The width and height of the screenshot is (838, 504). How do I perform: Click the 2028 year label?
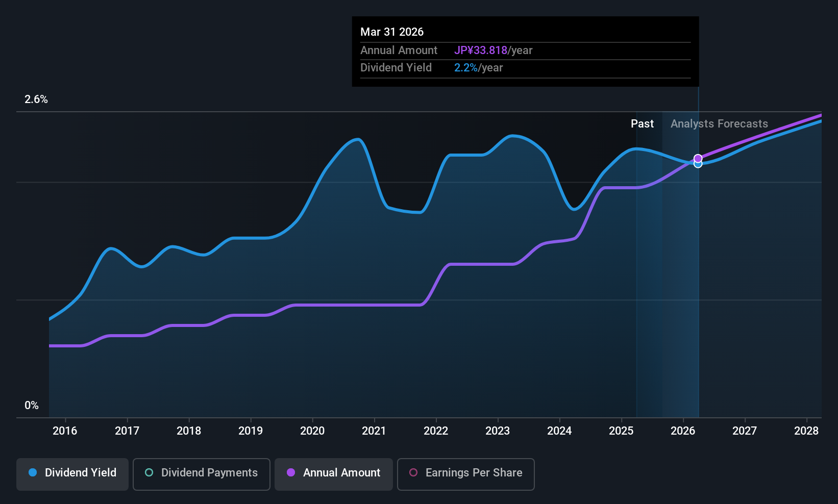click(x=806, y=431)
